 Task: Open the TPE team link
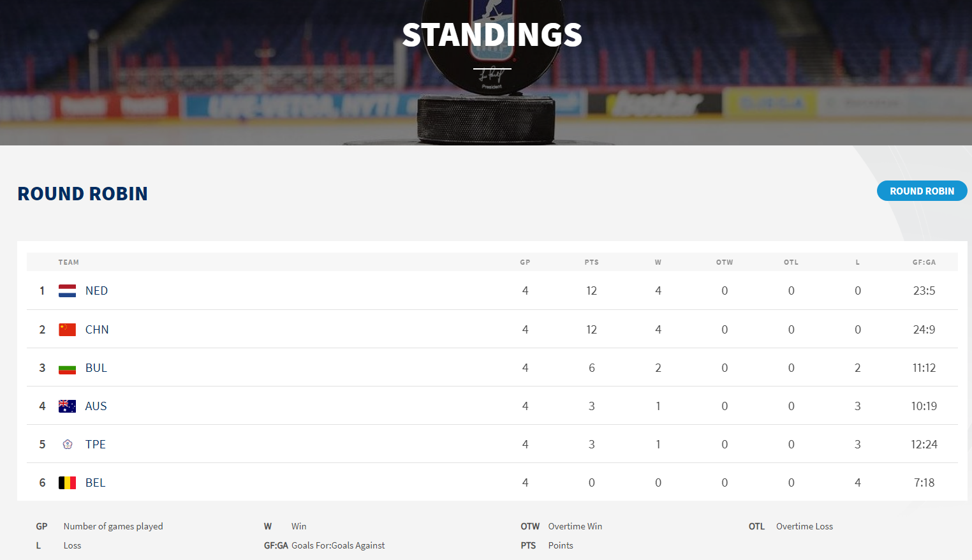pos(96,445)
